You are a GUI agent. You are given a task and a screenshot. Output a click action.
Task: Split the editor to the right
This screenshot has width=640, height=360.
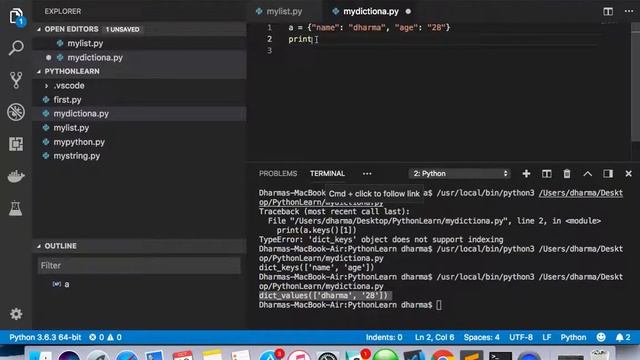(x=608, y=11)
